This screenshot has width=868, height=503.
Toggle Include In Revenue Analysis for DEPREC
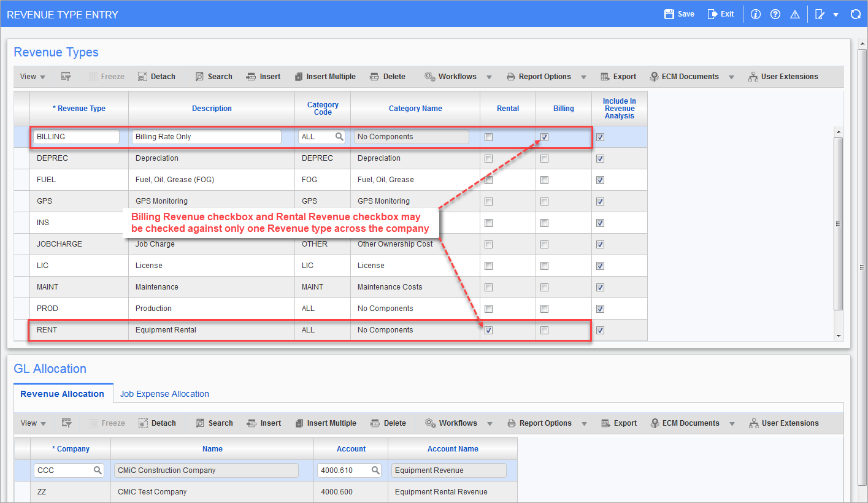coord(600,159)
